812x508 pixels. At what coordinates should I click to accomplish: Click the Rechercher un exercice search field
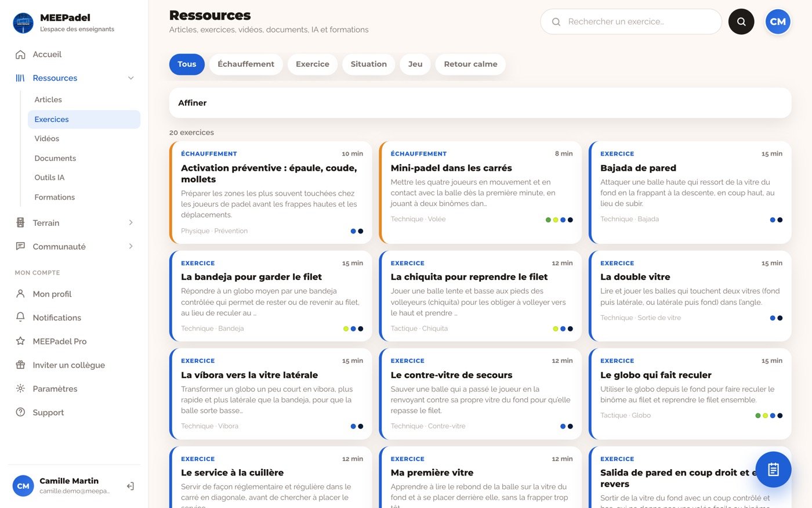631,21
